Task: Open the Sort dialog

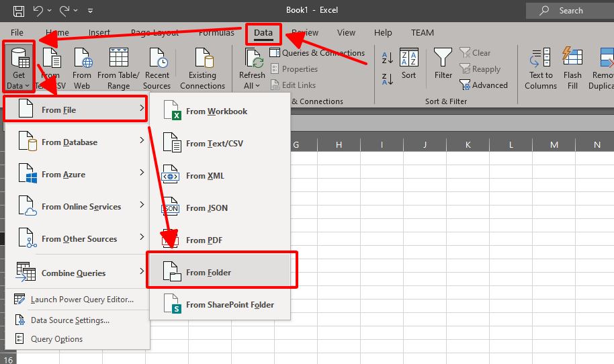Action: [x=409, y=64]
